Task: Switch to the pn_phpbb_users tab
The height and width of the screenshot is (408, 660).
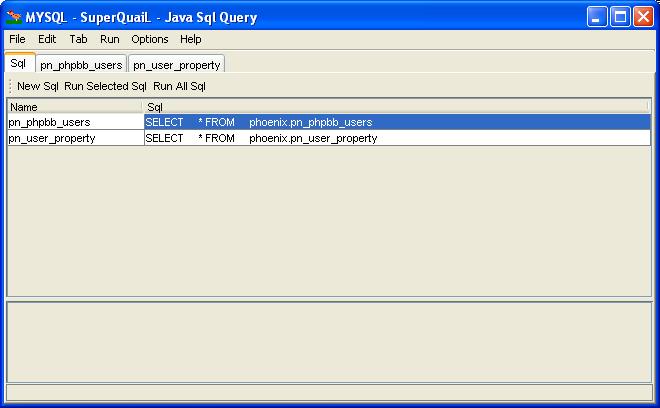Action: pyautogui.click(x=81, y=64)
